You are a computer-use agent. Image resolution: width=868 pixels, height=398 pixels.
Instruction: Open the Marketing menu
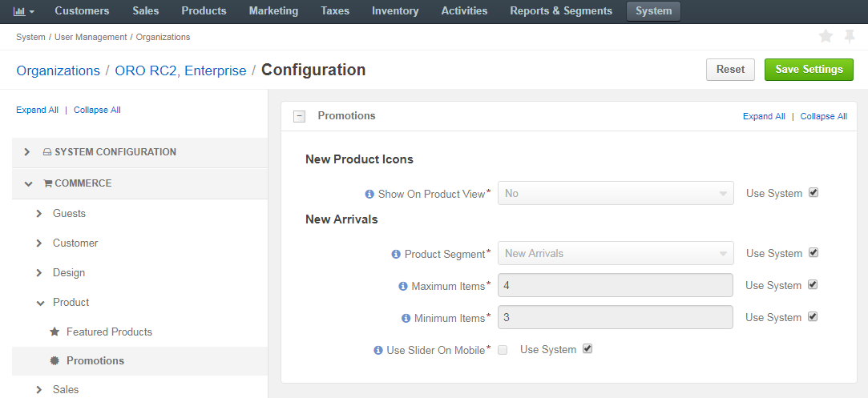(273, 11)
